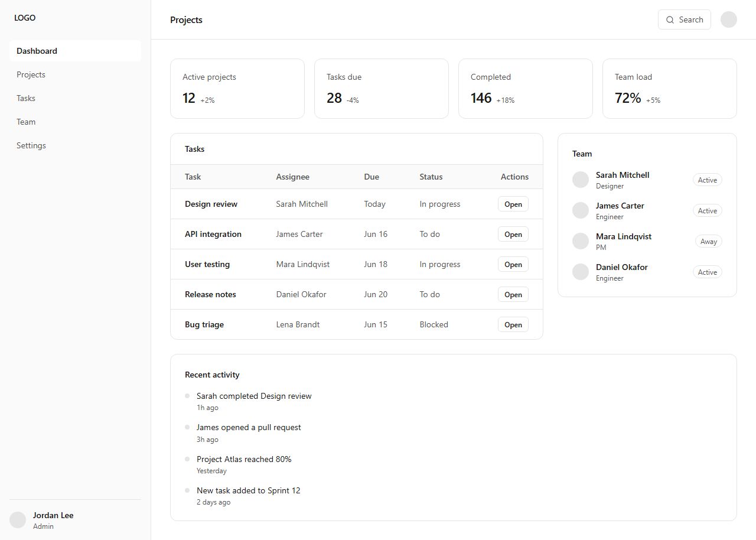Screen dimensions: 756x540
Task: Click the 'Jun 20' due date
Action: [376, 294]
